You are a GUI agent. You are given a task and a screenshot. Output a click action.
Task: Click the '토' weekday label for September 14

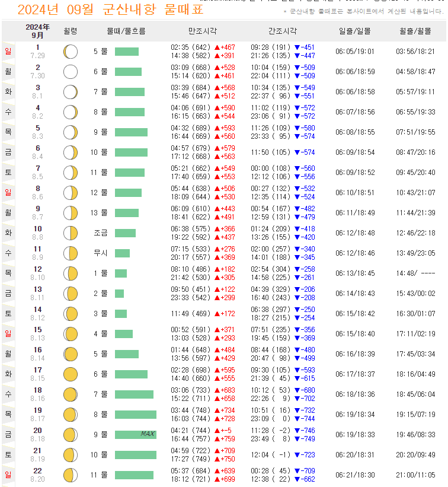pos(8,314)
